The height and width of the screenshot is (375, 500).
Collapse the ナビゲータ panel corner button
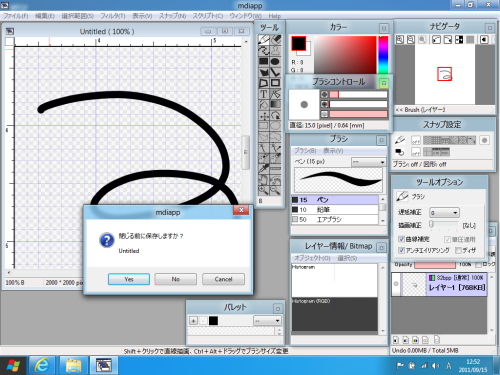point(490,28)
